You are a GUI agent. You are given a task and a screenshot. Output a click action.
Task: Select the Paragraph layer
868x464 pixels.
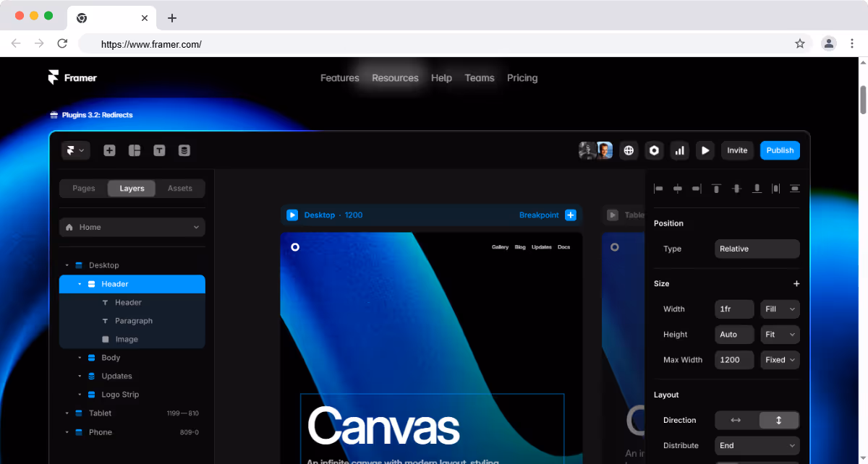coord(134,320)
